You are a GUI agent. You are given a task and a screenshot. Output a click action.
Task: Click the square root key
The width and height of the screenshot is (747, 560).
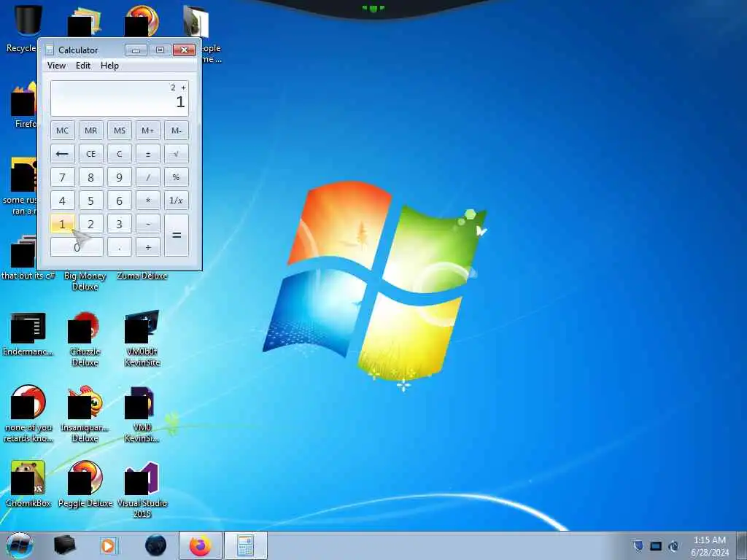click(x=177, y=154)
